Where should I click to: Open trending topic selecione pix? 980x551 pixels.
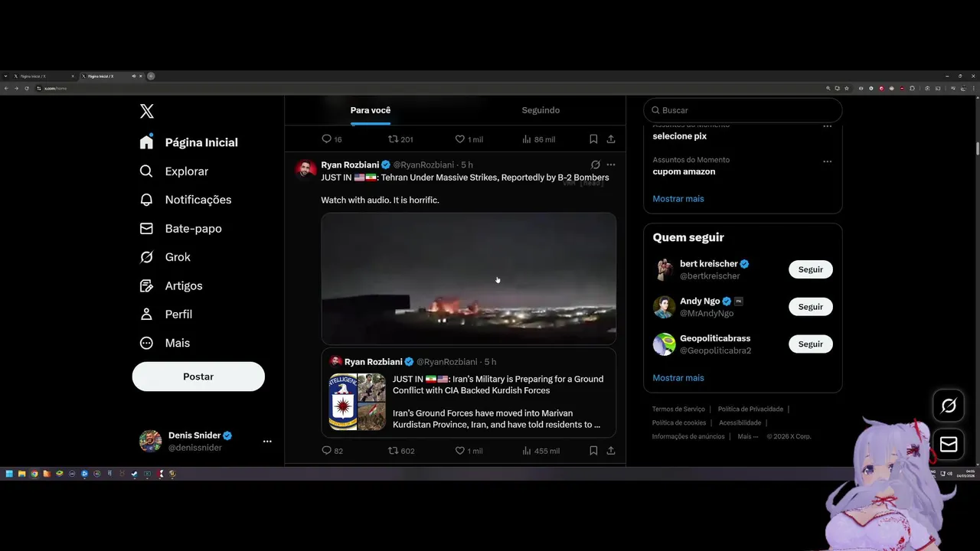(x=679, y=136)
